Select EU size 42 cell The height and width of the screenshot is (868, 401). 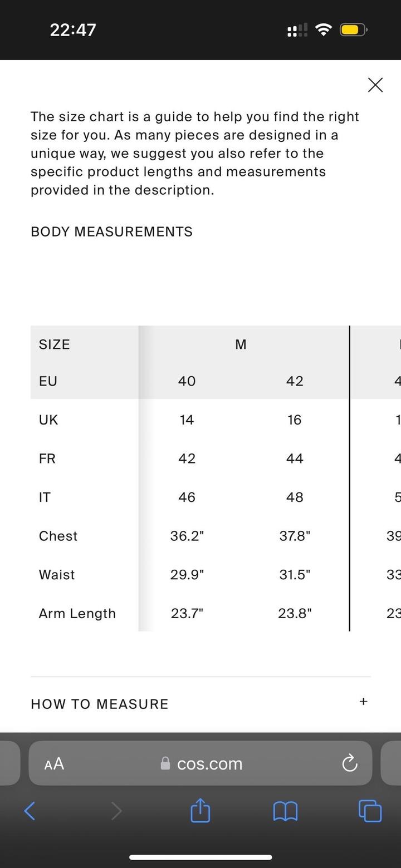tap(295, 381)
